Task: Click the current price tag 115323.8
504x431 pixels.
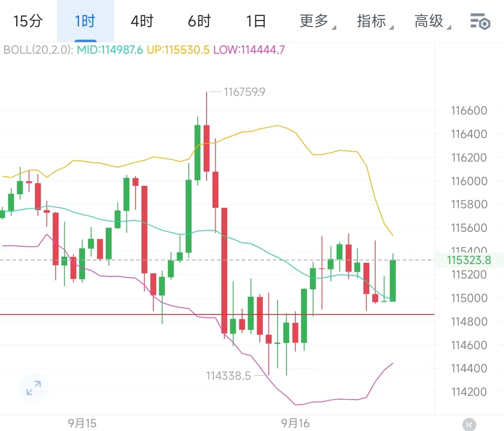Action: point(469,260)
